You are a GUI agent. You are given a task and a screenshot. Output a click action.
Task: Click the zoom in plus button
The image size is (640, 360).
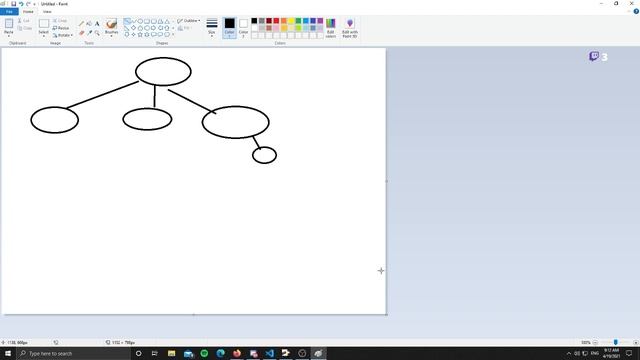636,342
